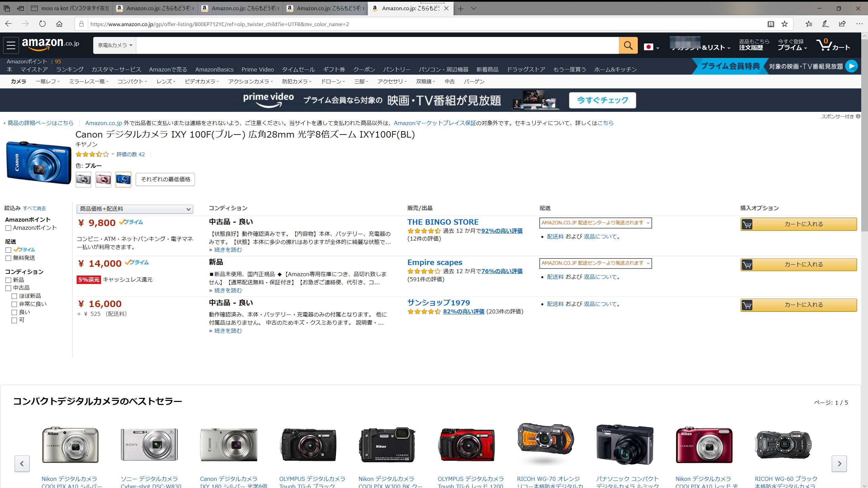Add 9,800 yen offer to cart
The width and height of the screenshot is (868, 488).
pos(798,224)
